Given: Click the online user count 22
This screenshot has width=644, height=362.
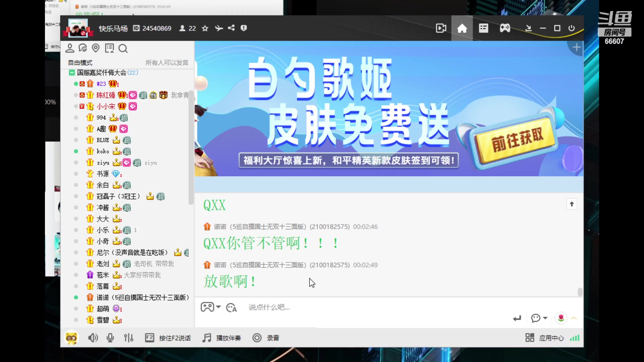Looking at the screenshot, I should pyautogui.click(x=192, y=28).
